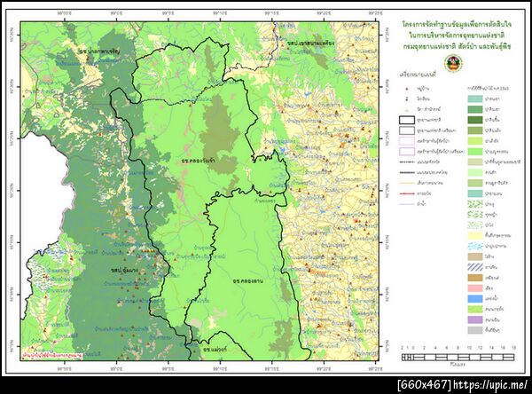Click the map label 'อช.คลองวังเจ้า'
Image resolution: width=532 pixels, height=394 pixels.
tap(198, 159)
